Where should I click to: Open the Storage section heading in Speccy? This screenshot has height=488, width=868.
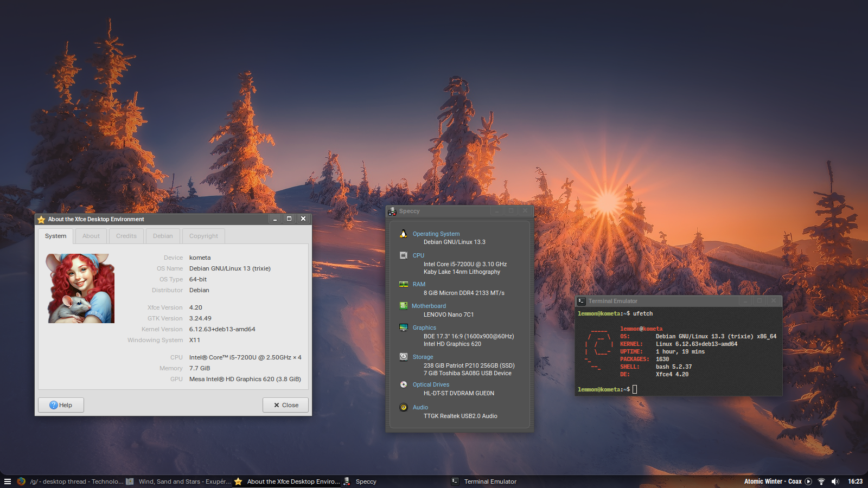[423, 357]
